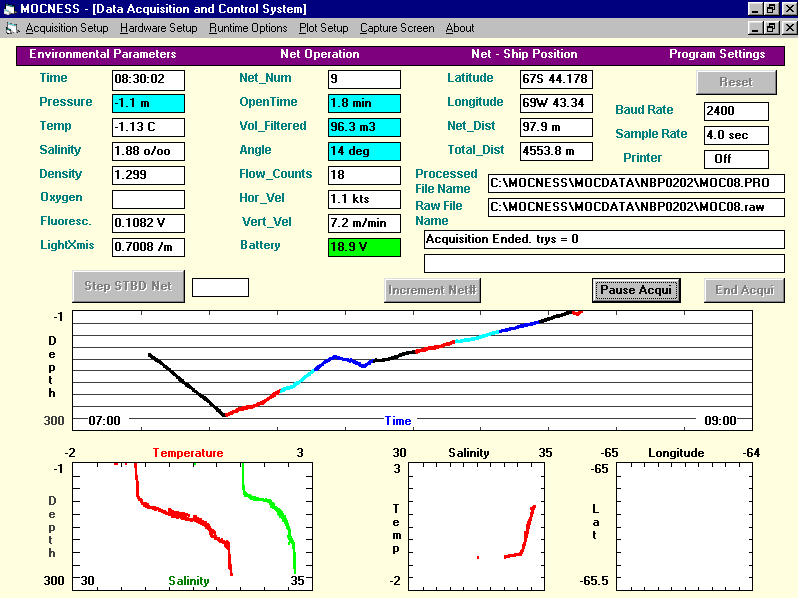This screenshot has height=598, width=798.
Task: Open the Capture Screen menu
Action: point(397,29)
